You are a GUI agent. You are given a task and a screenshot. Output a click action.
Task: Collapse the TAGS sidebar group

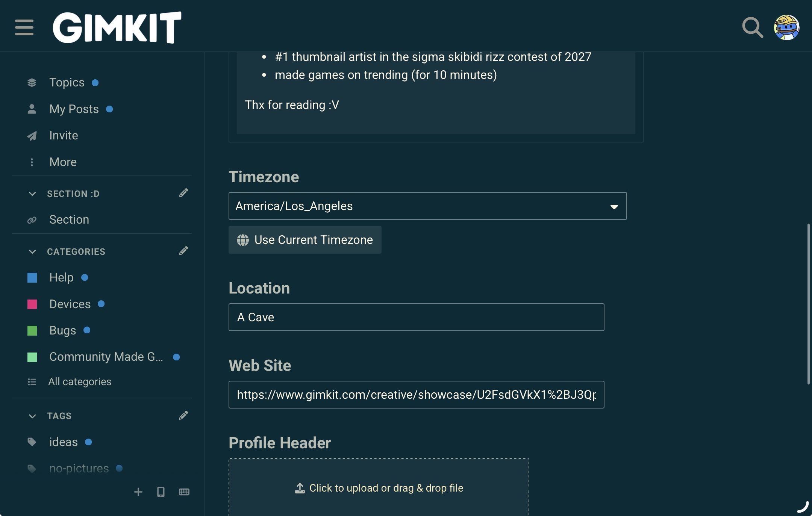coord(32,416)
